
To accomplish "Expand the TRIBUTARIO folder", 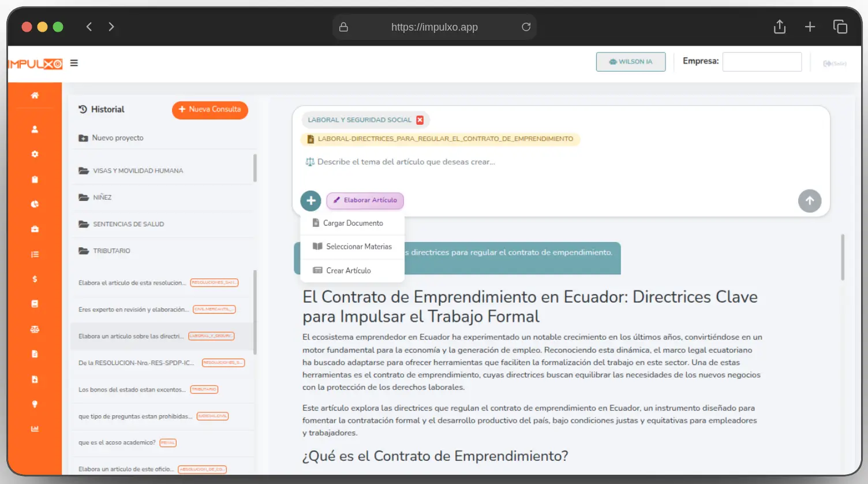I will pyautogui.click(x=111, y=251).
